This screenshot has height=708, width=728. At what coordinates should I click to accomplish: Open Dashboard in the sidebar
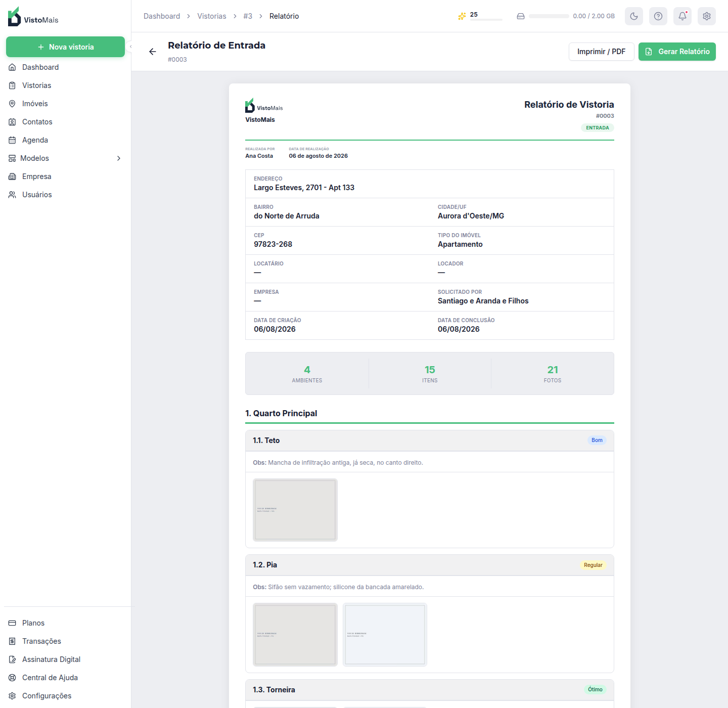[66, 67]
